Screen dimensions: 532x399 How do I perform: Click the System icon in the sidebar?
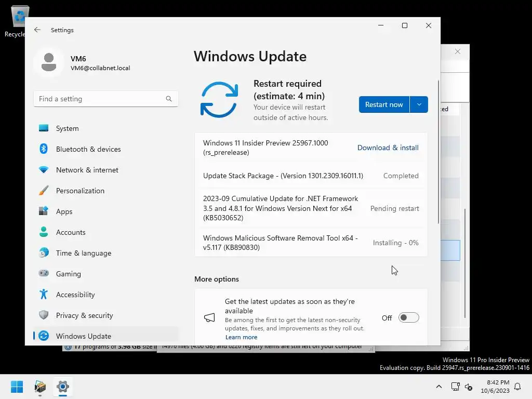coord(44,128)
